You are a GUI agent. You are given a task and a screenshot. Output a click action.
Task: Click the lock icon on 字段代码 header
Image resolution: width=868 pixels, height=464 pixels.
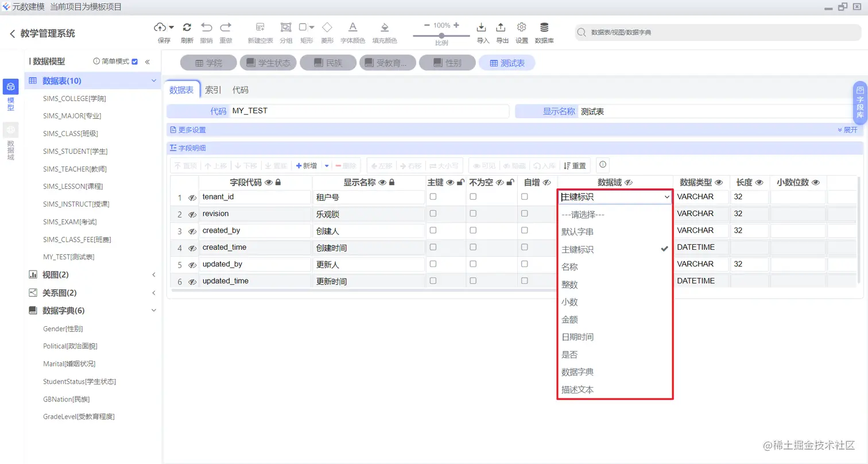[278, 183]
